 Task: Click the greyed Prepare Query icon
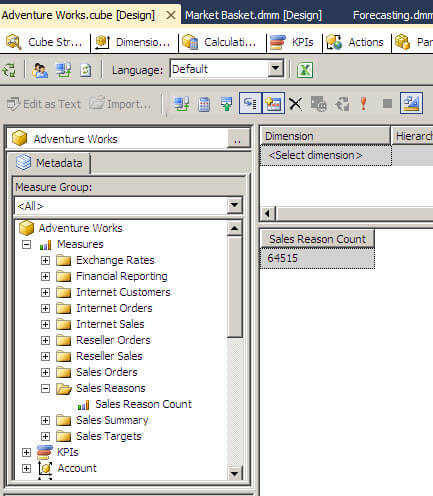(x=319, y=104)
